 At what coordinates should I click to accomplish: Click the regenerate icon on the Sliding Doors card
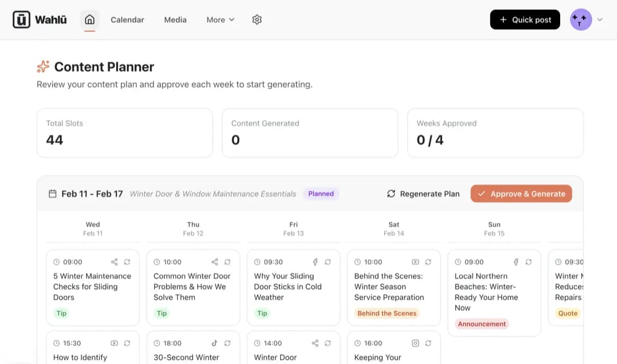[x=127, y=262]
